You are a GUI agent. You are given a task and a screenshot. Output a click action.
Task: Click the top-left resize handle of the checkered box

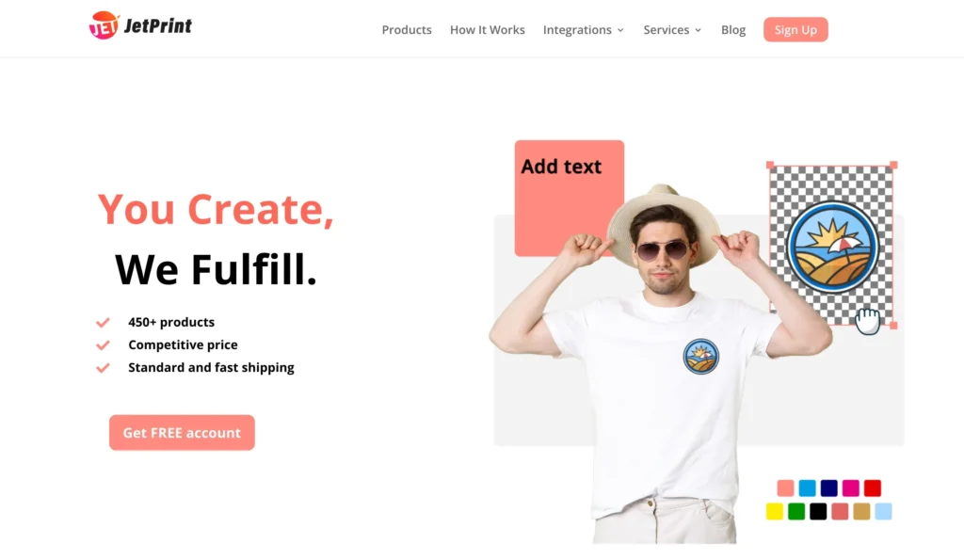(770, 165)
